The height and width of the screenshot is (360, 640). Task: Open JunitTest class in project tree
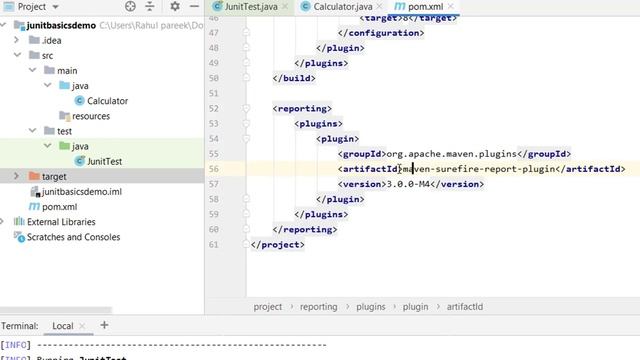[x=104, y=162]
